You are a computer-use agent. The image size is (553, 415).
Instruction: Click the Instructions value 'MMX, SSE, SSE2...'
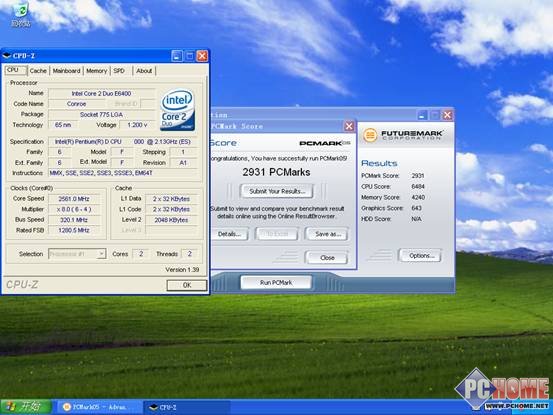[123, 173]
